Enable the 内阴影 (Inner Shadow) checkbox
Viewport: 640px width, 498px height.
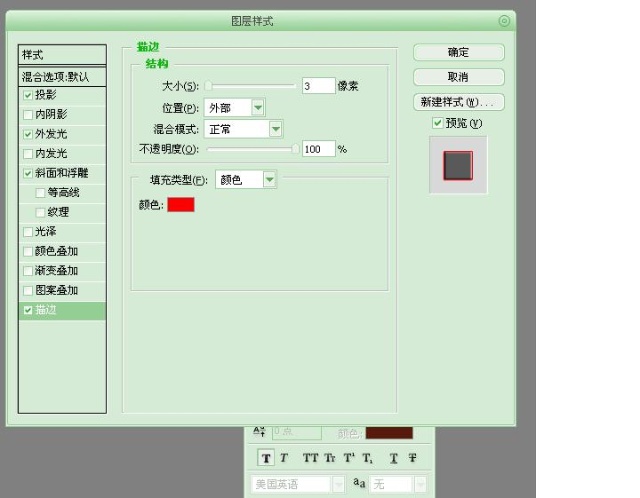click(28, 114)
